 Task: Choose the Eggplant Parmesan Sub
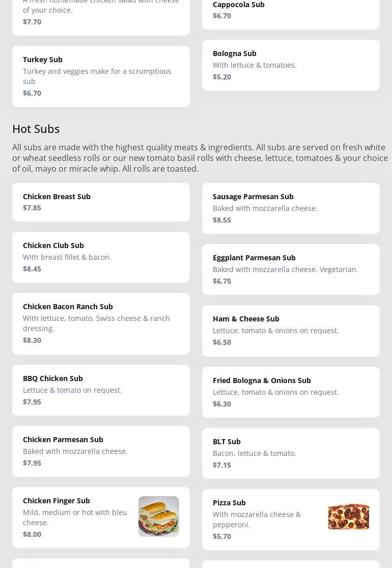(x=254, y=258)
